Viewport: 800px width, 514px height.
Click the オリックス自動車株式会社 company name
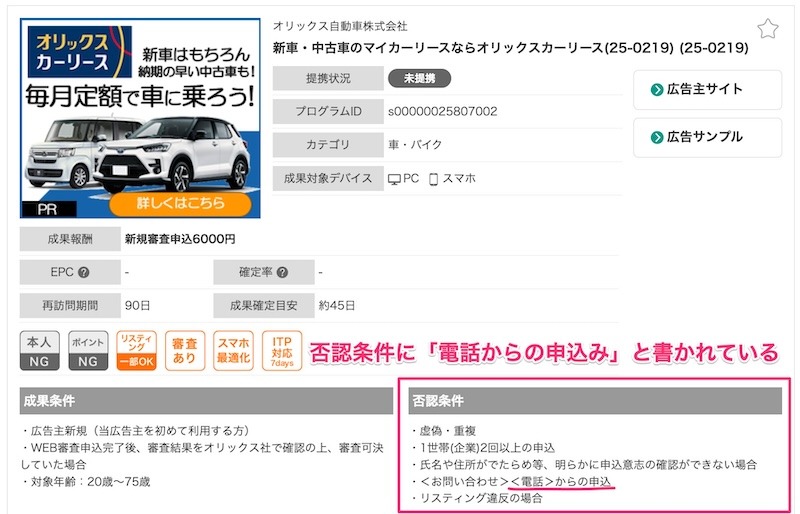(x=340, y=26)
